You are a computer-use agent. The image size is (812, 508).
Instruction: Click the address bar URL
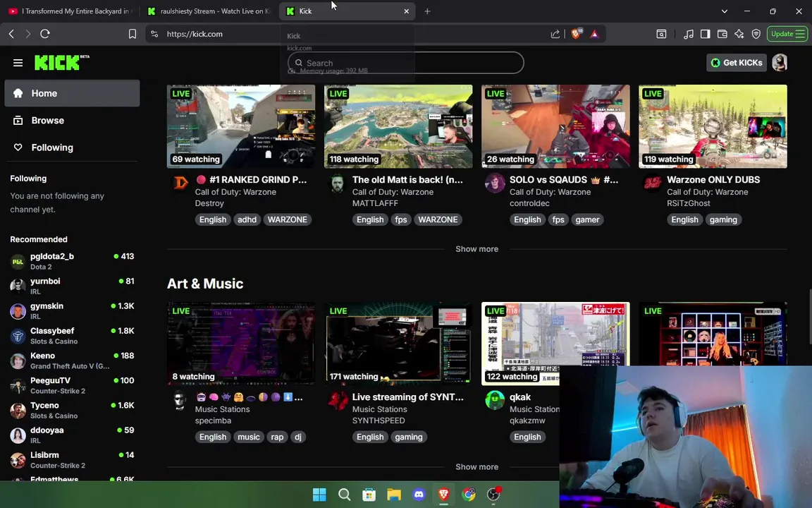coord(195,34)
